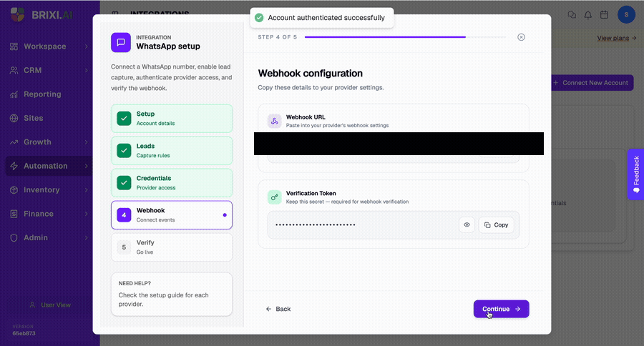
Task: Reveal the verification token with eye icon
Action: 467,225
